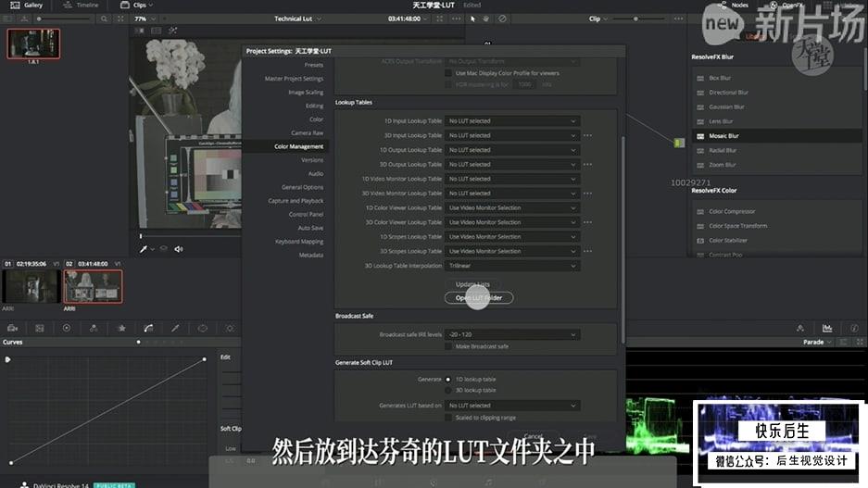Click the Update Lists button
Image resolution: width=868 pixels, height=488 pixels.
click(472, 284)
